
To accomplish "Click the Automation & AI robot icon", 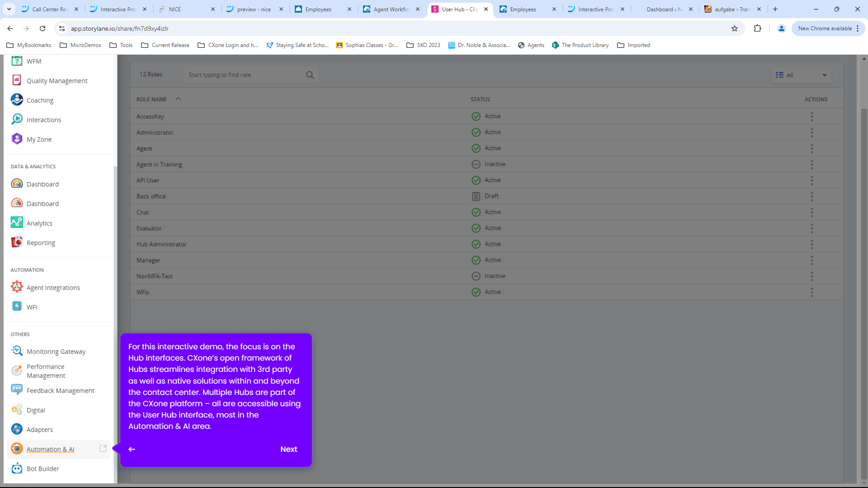I will click(x=17, y=449).
